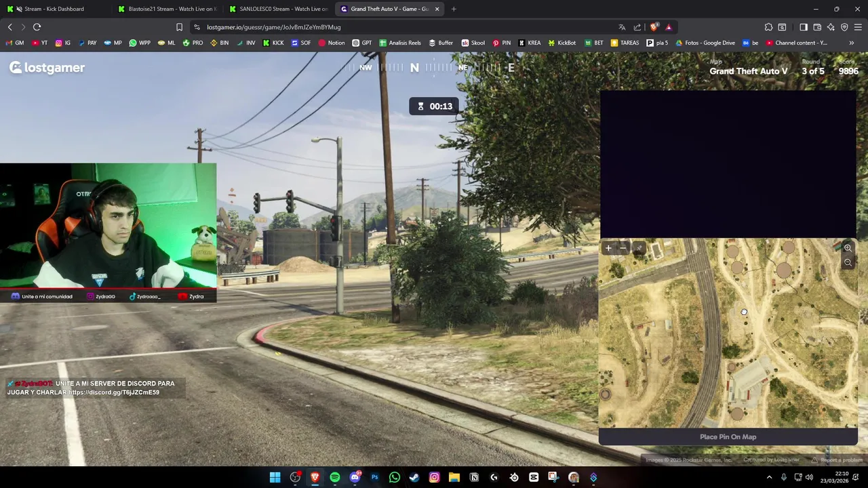This screenshot has width=868, height=488.
Task: Open the GPT bookmark
Action: click(x=361, y=43)
